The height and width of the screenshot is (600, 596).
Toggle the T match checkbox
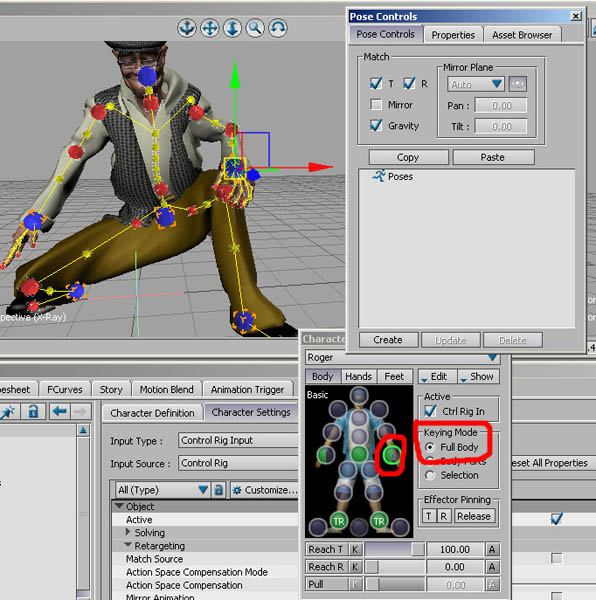[376, 83]
